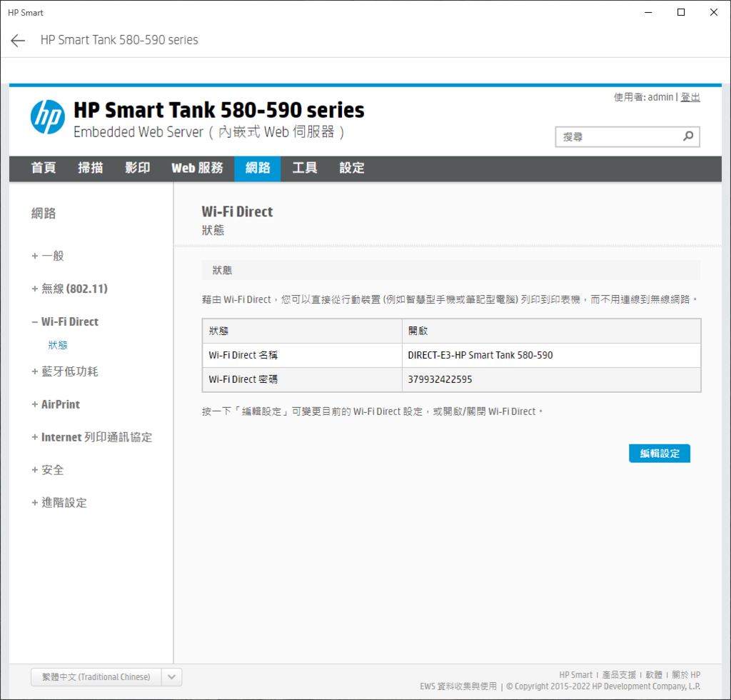Go back using the arrow icon

point(18,41)
